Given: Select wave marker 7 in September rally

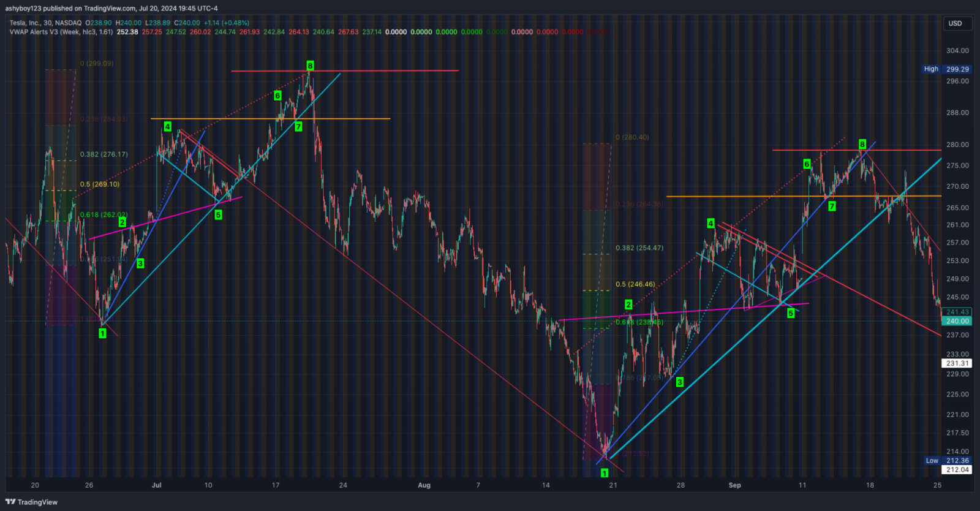Looking at the screenshot, I should coord(832,206).
